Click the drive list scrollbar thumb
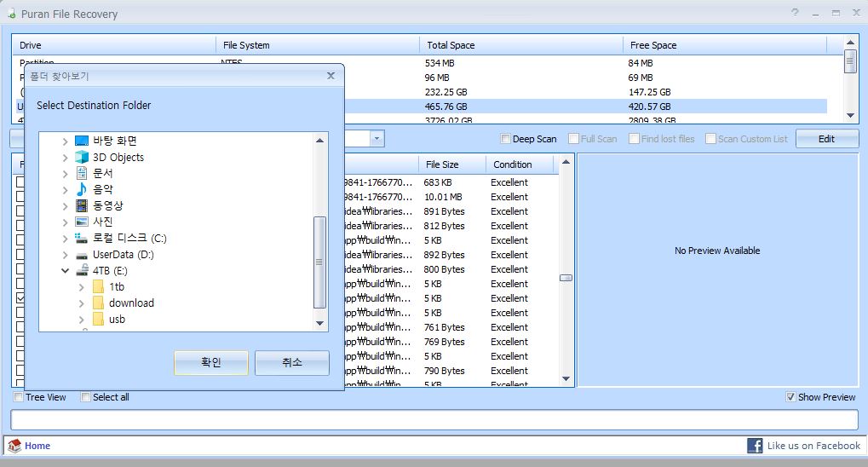Screen dimensions: 868x467 [850, 61]
